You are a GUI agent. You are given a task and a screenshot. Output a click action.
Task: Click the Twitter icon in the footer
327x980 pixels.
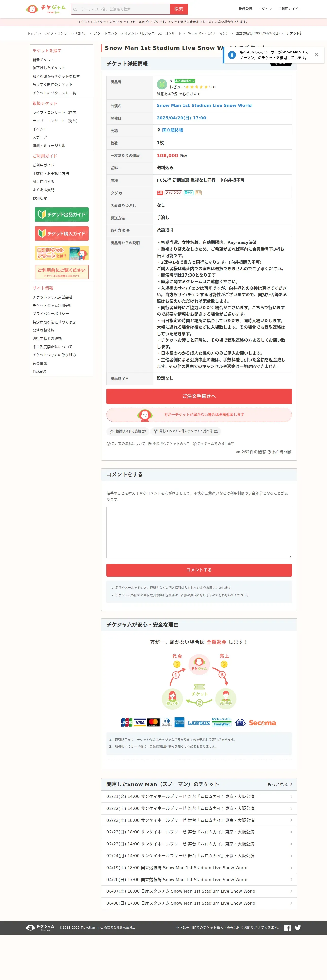pyautogui.click(x=298, y=928)
